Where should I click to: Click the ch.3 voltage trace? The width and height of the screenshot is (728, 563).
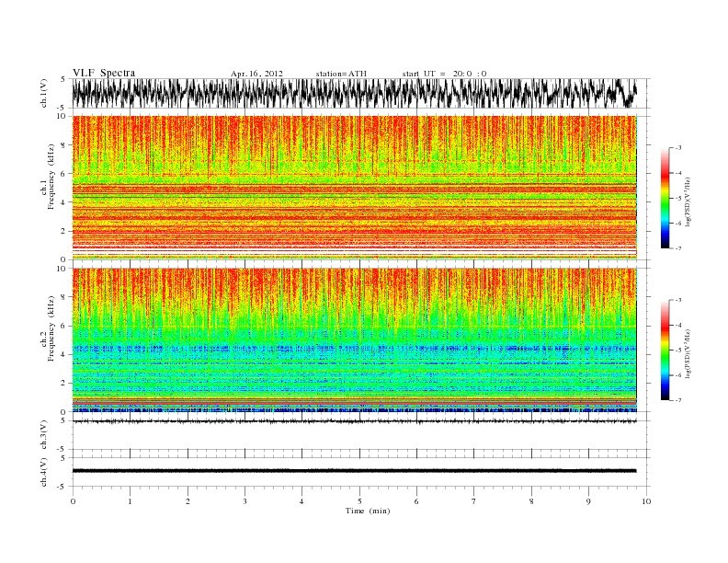(354, 421)
